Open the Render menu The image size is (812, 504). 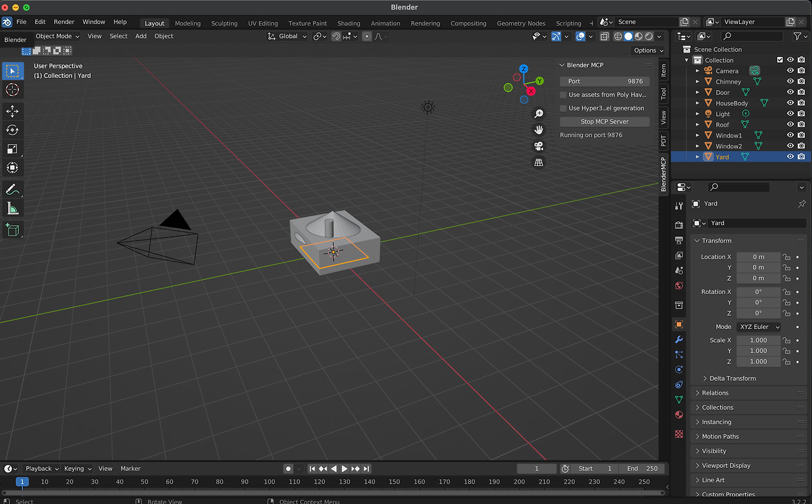[x=63, y=22]
